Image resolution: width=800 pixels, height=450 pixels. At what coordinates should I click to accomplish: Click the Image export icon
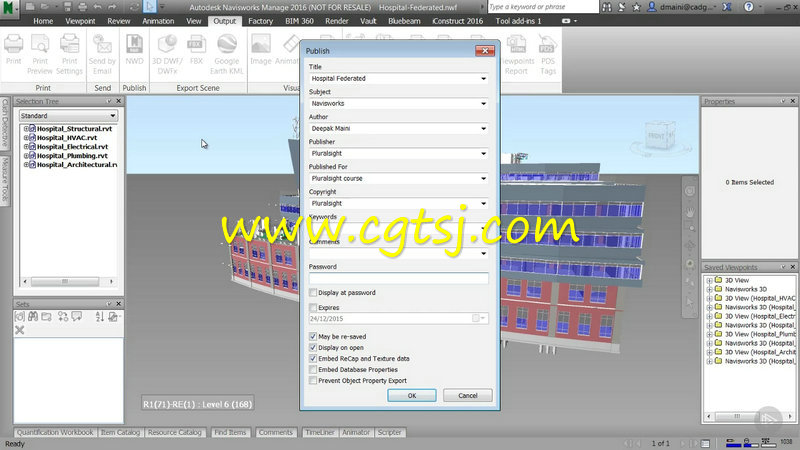[x=261, y=45]
